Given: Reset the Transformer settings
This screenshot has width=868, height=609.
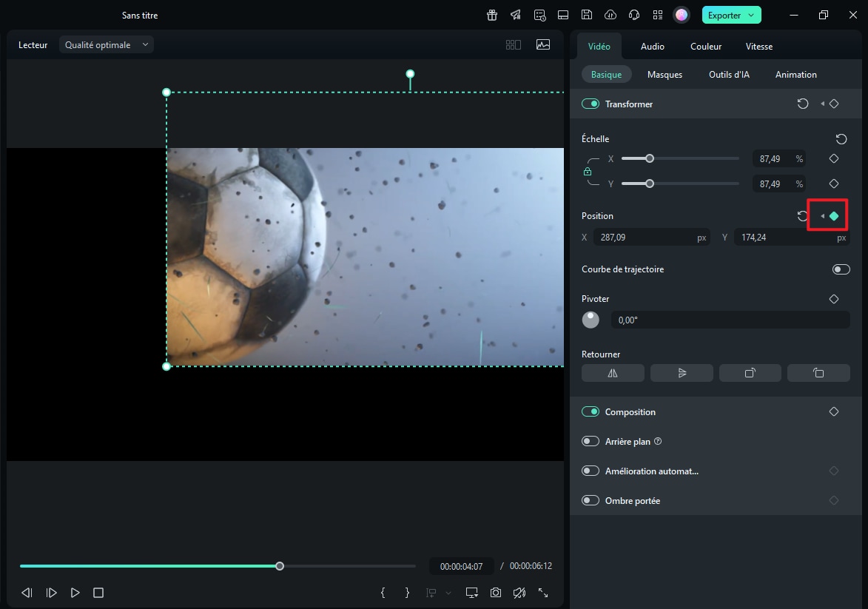Looking at the screenshot, I should coord(803,104).
